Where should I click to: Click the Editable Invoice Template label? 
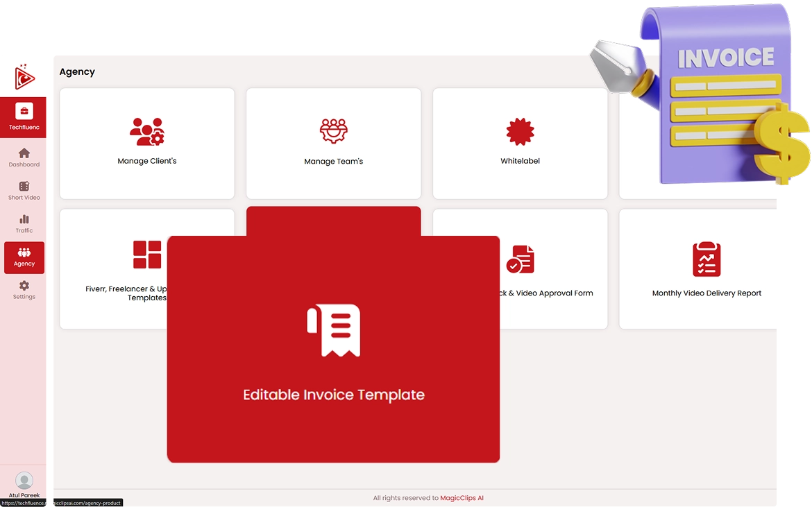click(x=334, y=395)
